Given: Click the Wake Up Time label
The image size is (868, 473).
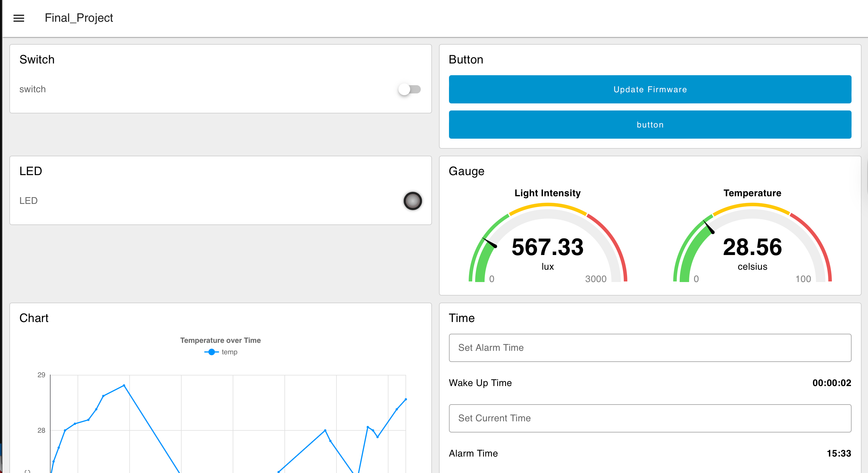Looking at the screenshot, I should pyautogui.click(x=480, y=383).
